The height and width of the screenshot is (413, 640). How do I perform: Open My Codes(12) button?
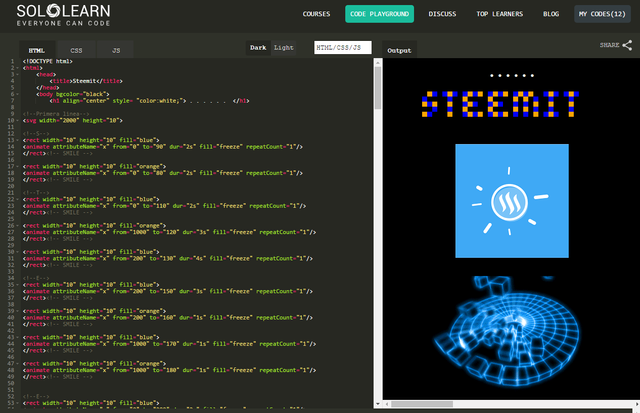[602, 14]
